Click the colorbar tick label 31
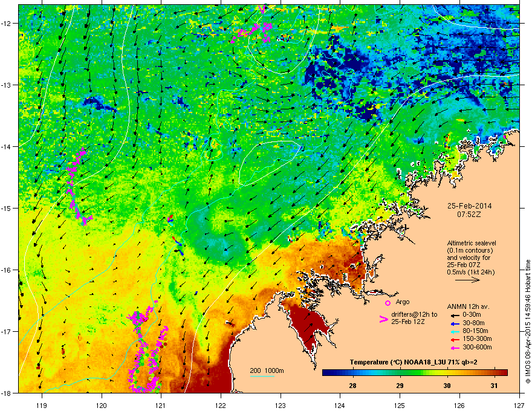This screenshot has width=532, height=411. pyautogui.click(x=495, y=386)
